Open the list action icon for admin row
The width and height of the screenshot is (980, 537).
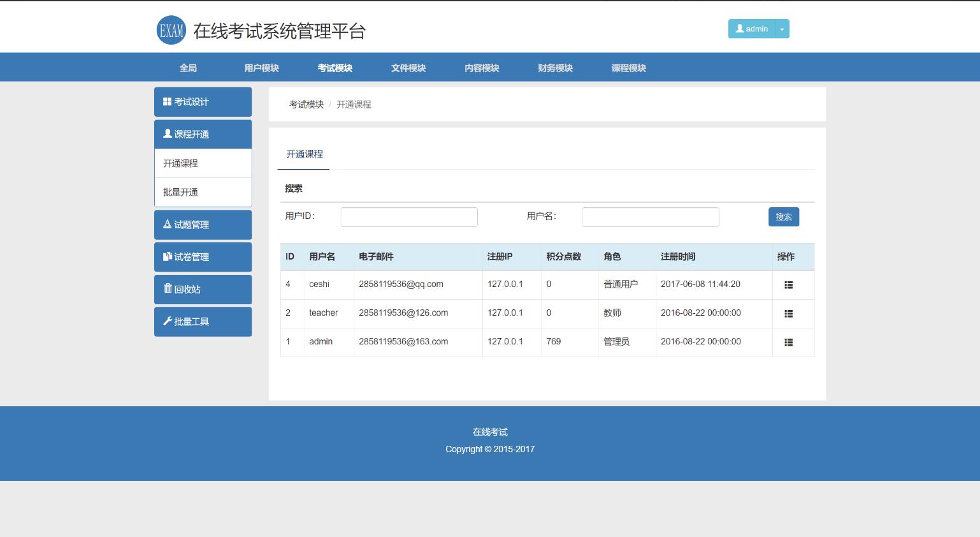point(788,342)
